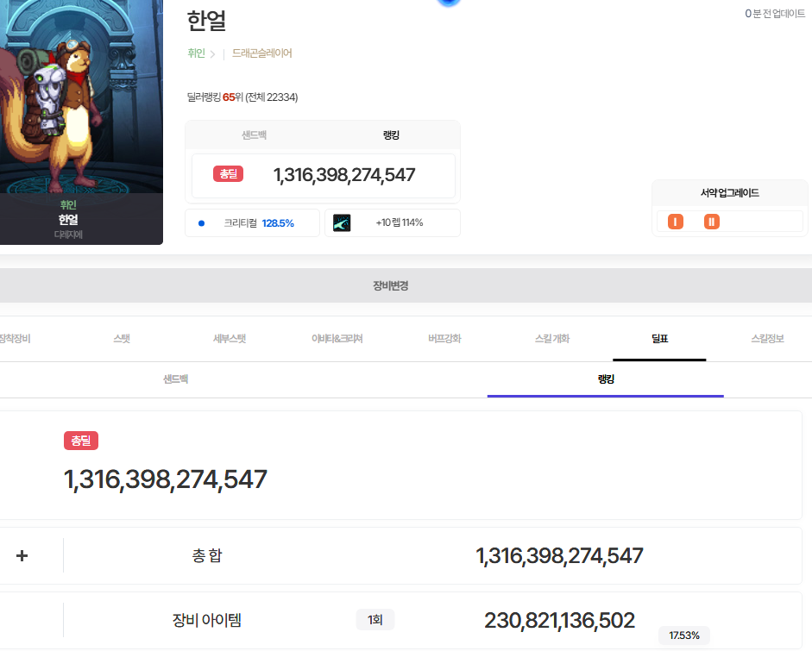Click the red 총딜 badge in the summary box
This screenshot has height=651, width=812.
pyautogui.click(x=229, y=174)
